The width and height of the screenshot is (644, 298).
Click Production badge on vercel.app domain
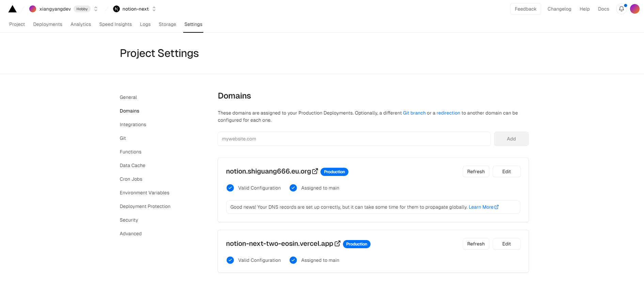357,244
